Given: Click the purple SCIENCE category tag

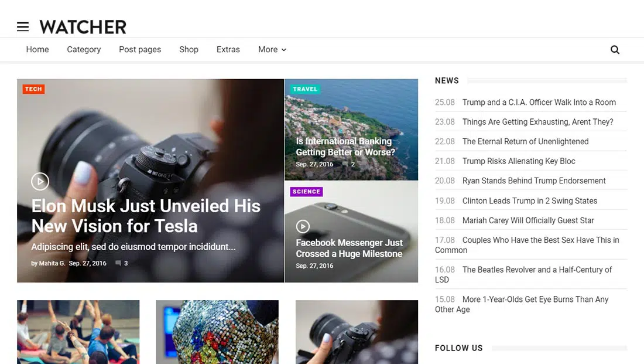Looking at the screenshot, I should click(x=306, y=192).
